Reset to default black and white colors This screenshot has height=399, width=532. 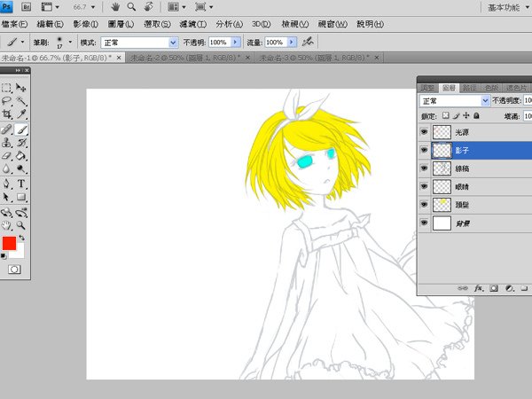[x=4, y=256]
